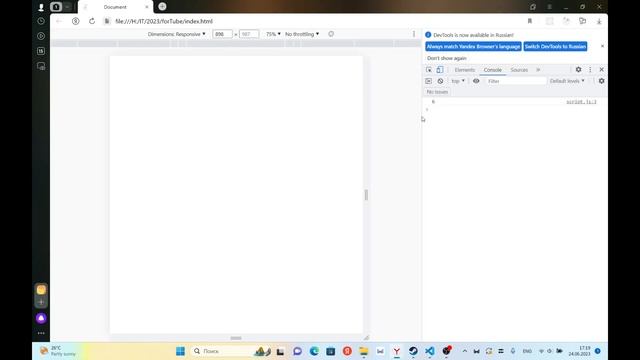640x360 pixels.
Task: Toggle the device toolbar icon
Action: coord(440,70)
